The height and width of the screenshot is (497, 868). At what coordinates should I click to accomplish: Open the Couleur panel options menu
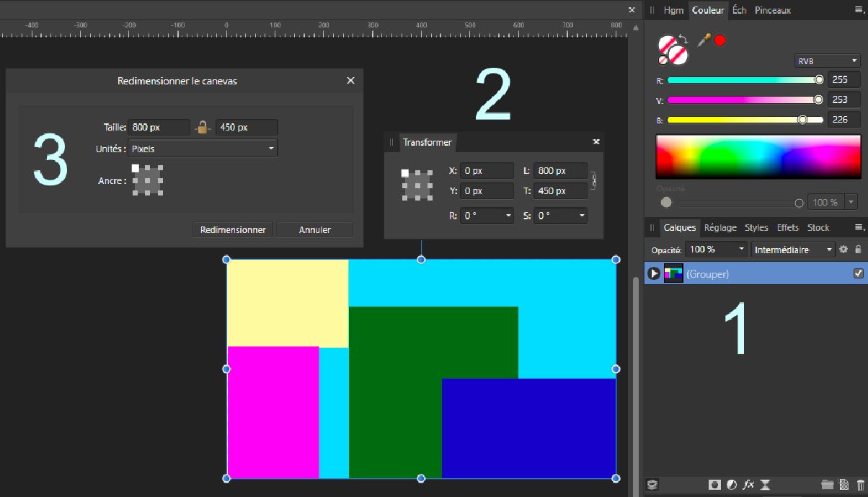pyautogui.click(x=859, y=10)
